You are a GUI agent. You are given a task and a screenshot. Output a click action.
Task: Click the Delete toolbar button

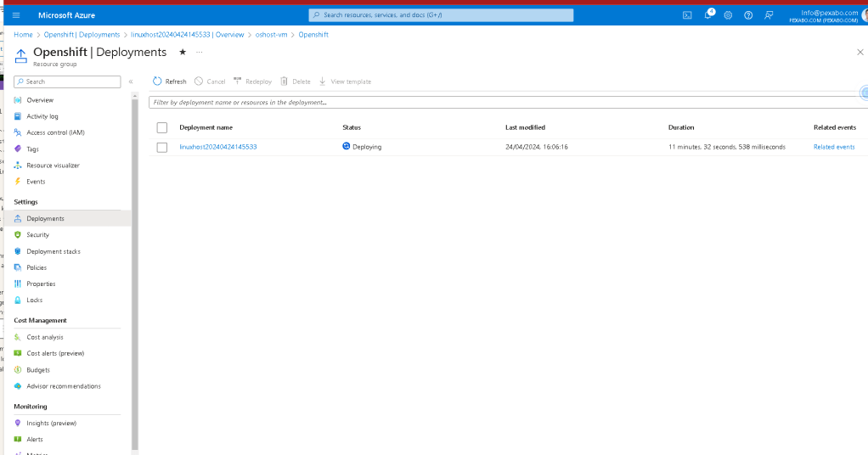[x=295, y=81]
